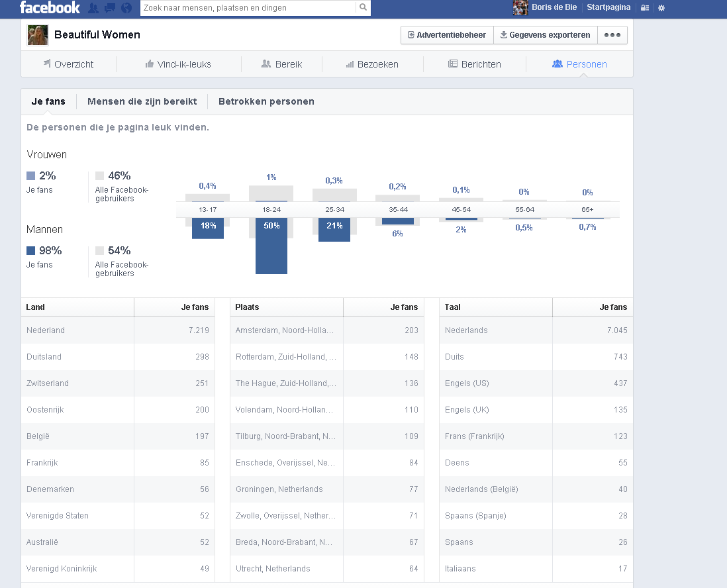
Task: Open Boris de Bie profile link
Action: tap(554, 7)
